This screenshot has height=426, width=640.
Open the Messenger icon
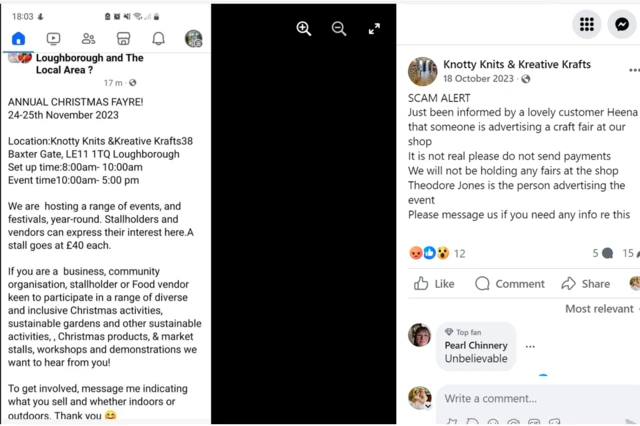(624, 25)
